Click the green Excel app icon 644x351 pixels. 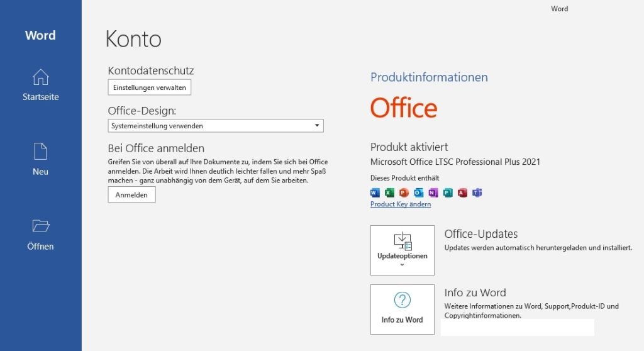389,192
